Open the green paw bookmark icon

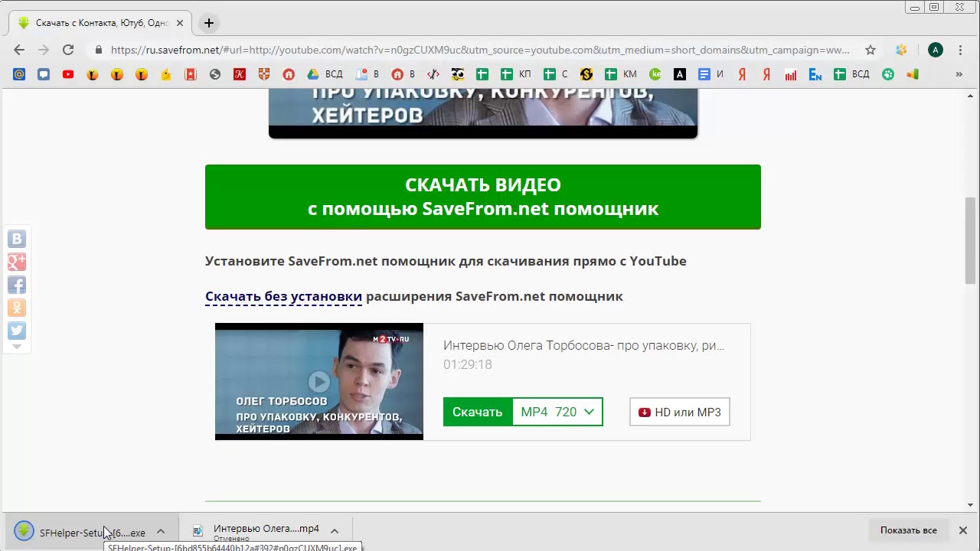[888, 74]
